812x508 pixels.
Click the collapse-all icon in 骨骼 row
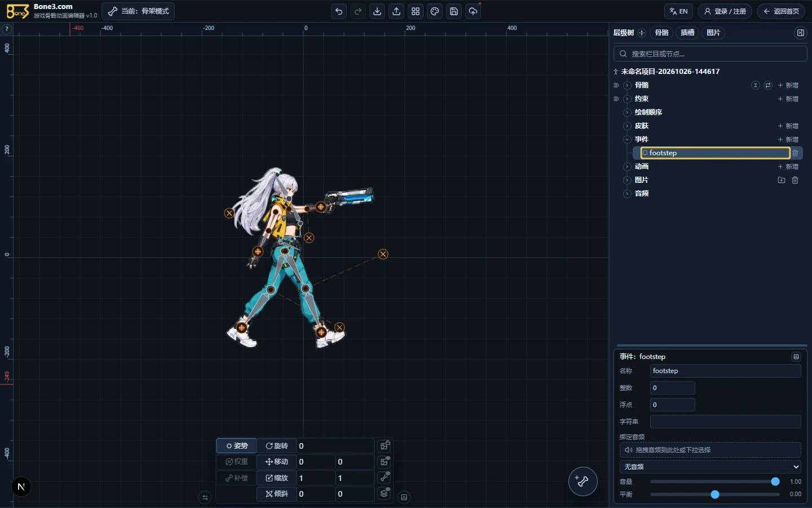(756, 85)
